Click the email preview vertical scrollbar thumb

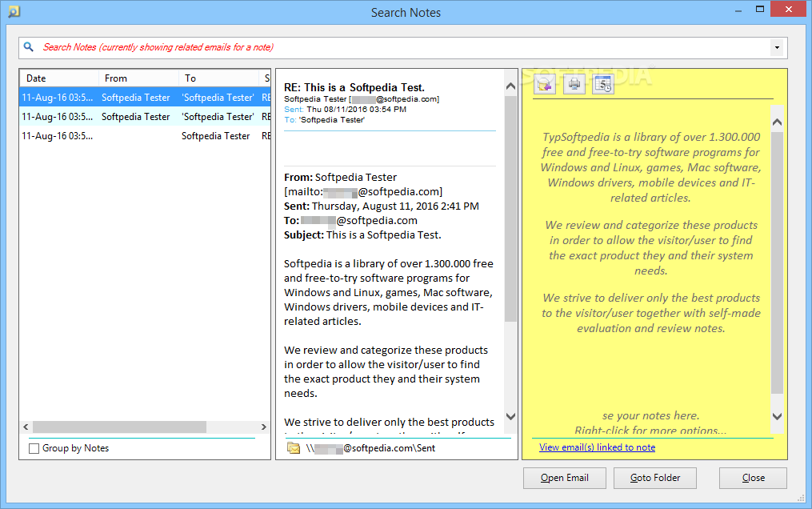point(510,208)
